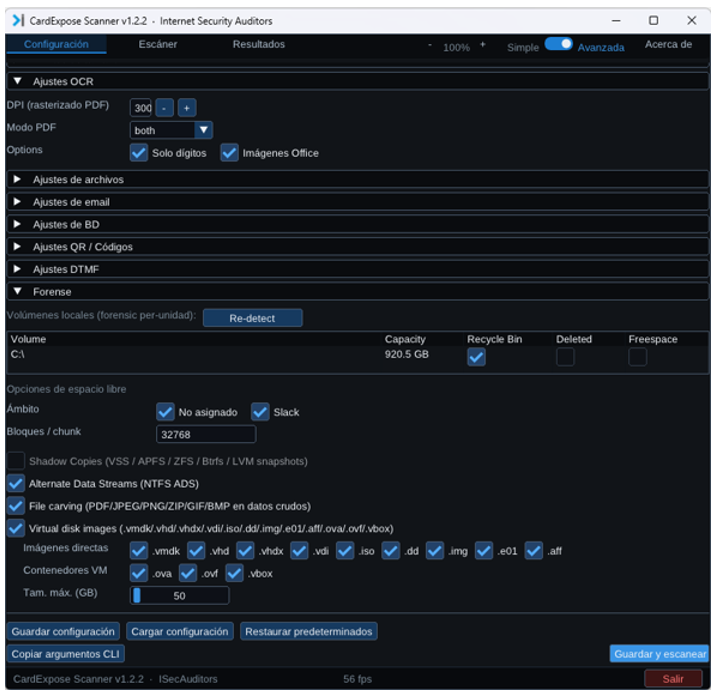The height and width of the screenshot is (695, 717).
Task: Select the C:\ volume row
Action: click(x=358, y=357)
